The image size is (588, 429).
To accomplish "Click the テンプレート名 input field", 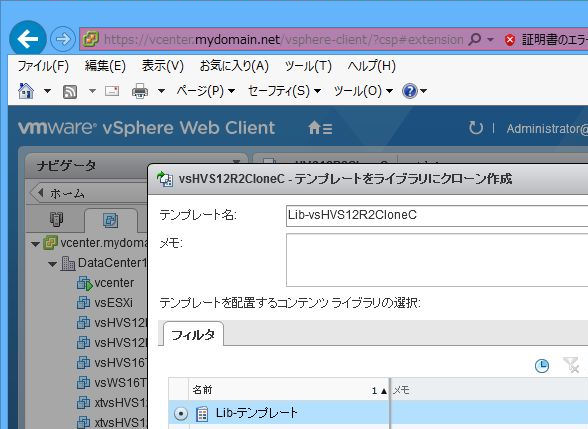I will click(x=437, y=215).
